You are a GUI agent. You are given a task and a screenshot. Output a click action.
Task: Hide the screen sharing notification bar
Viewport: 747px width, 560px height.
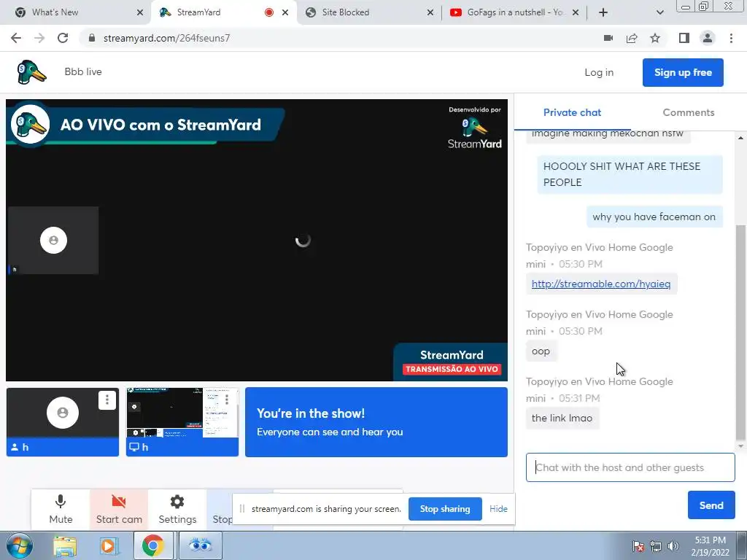[x=498, y=509]
